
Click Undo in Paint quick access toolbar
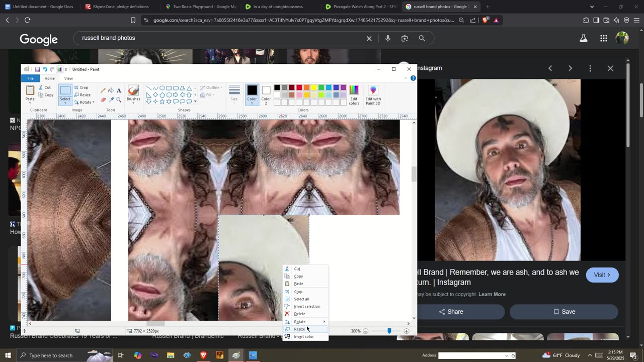click(45, 69)
